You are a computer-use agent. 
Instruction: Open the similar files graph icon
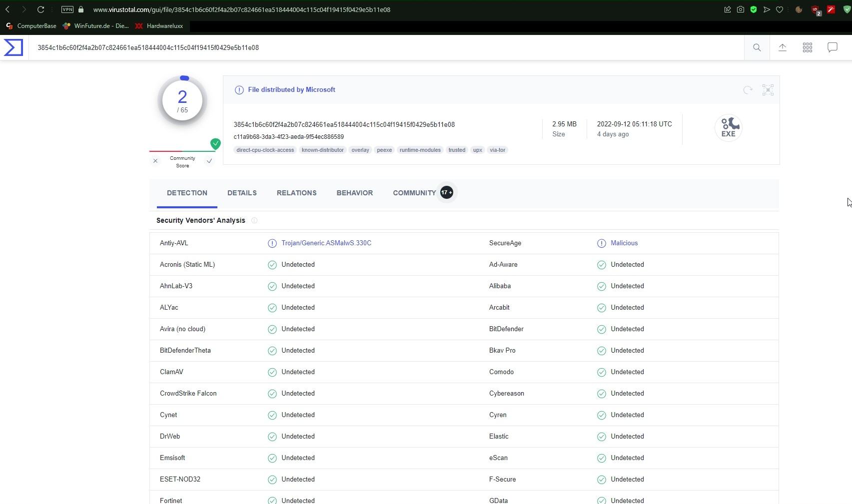(x=768, y=90)
